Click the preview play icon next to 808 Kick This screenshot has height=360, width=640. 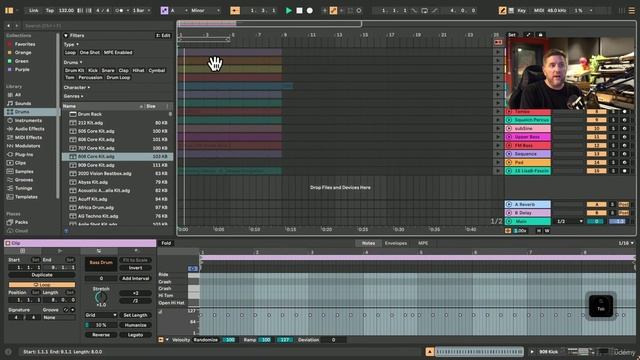point(532,352)
